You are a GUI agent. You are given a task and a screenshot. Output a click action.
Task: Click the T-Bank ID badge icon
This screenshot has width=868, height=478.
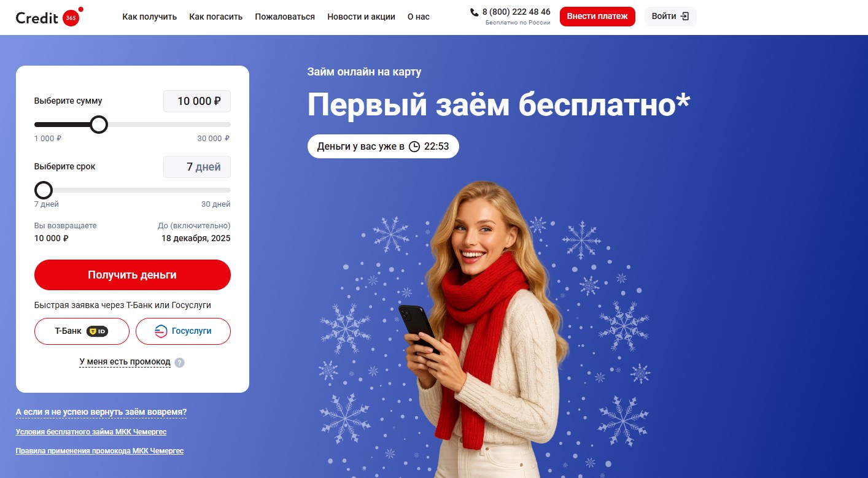[97, 331]
